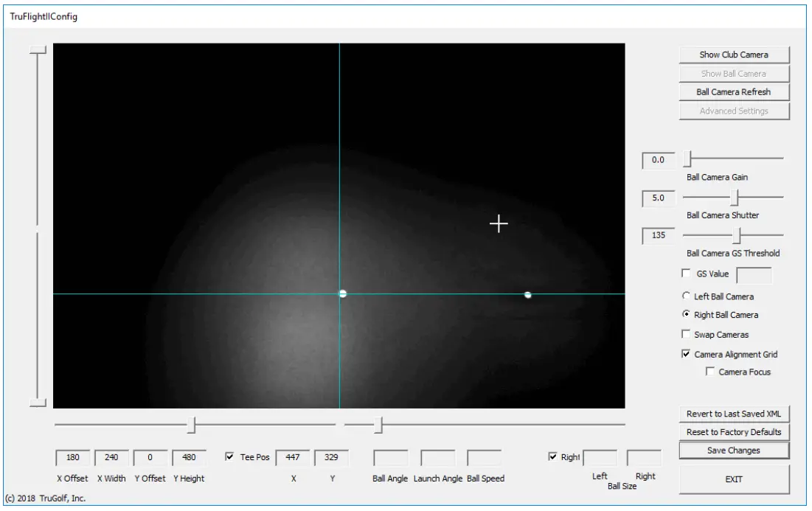Image resolution: width=812 pixels, height=511 pixels.
Task: Click the Ball Camera Gain slider handle
Action: [x=686, y=158]
